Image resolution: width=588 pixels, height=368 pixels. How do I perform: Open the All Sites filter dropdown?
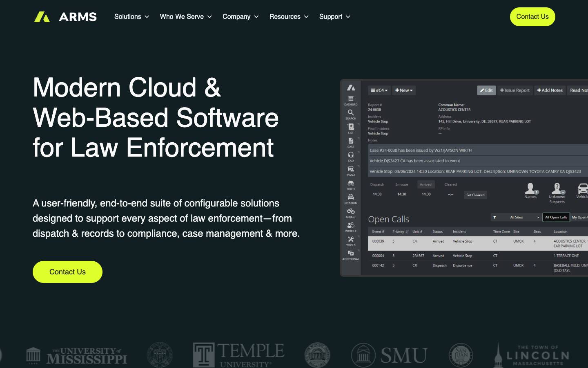pyautogui.click(x=516, y=217)
